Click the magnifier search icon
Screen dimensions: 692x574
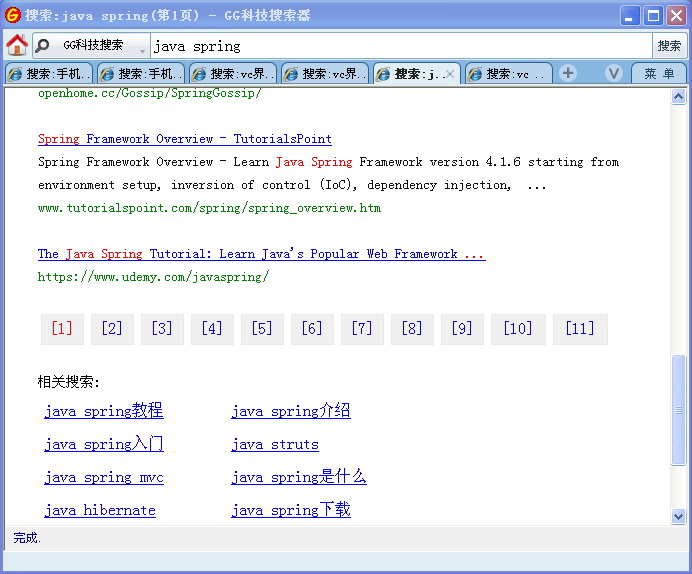(x=42, y=46)
